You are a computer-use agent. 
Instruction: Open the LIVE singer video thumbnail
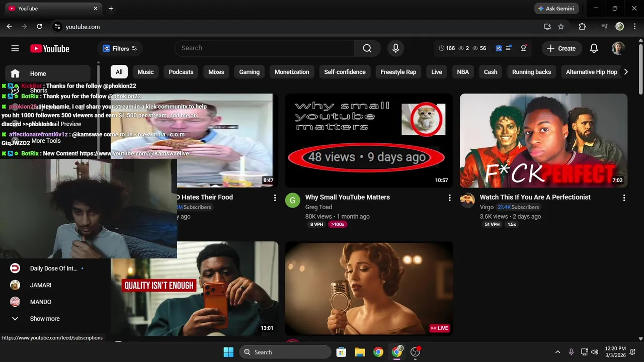click(x=369, y=289)
